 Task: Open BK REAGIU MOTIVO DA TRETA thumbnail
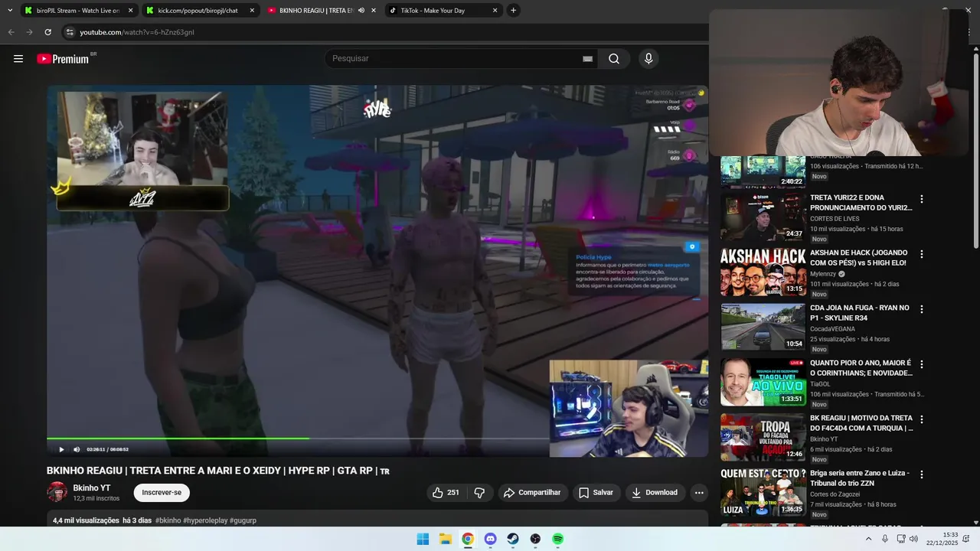coord(763,437)
